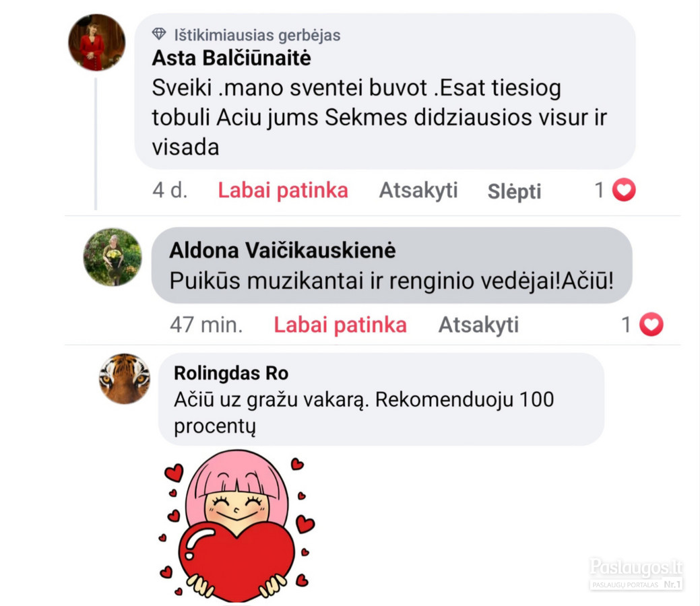The image size is (700, 606).
Task: Toggle Labai patinka on Asta's comment
Action: point(282,190)
